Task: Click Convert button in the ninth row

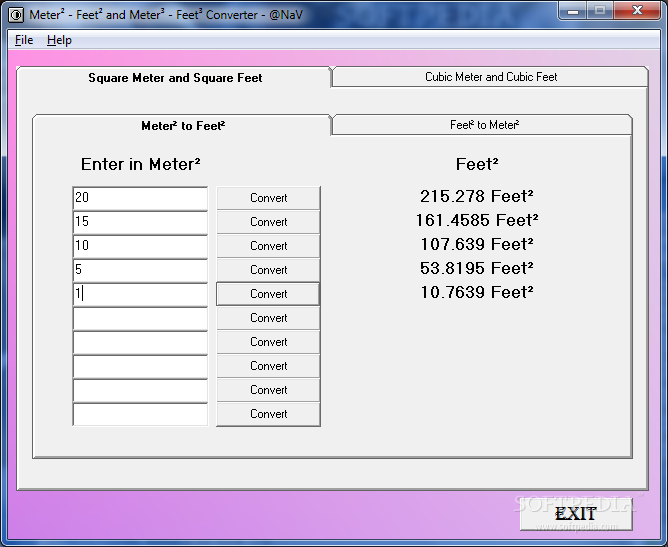Action: coord(268,390)
